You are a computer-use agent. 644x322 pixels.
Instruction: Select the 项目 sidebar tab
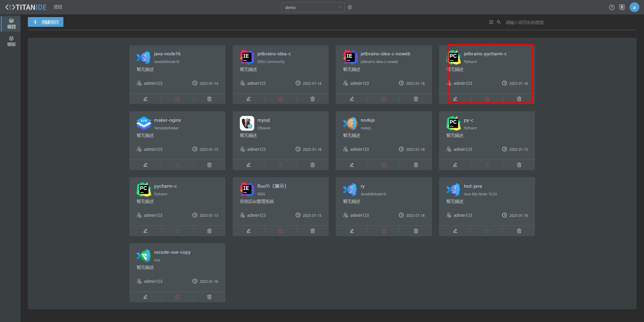point(11,23)
